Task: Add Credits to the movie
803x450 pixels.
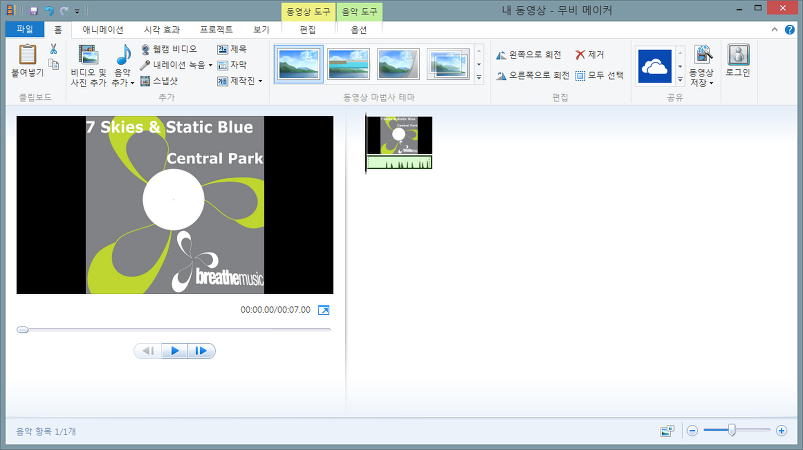Action: 236,81
